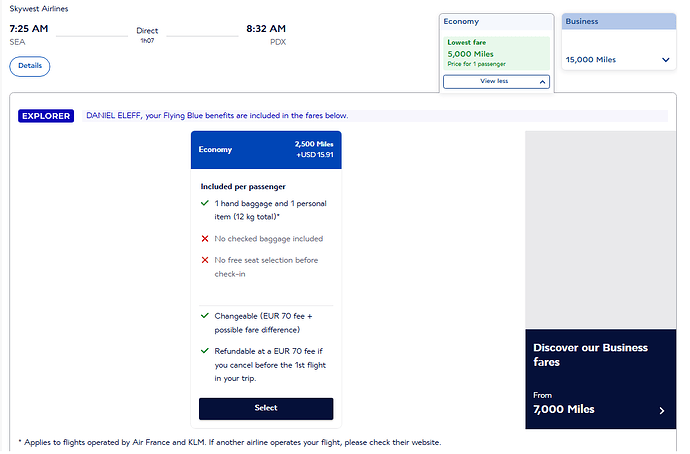Click the blue Economy 2,500 Miles header

(266, 150)
